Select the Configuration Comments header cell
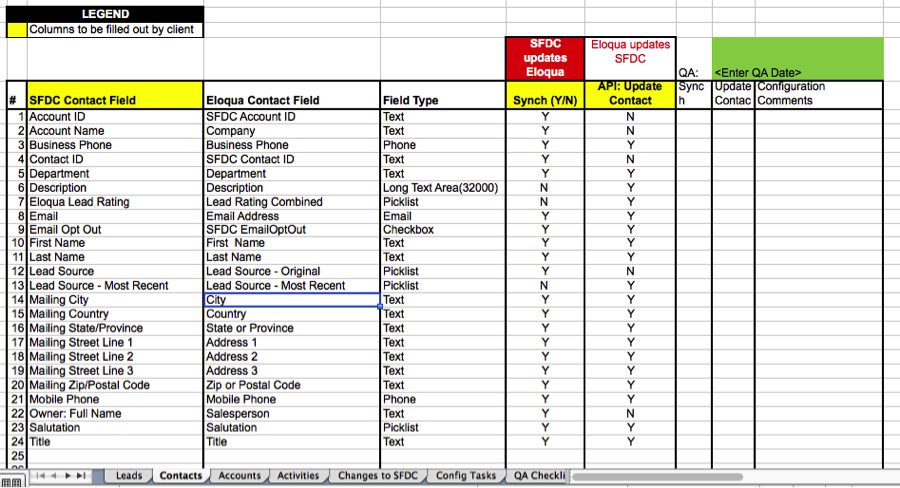The height and width of the screenshot is (488, 900). (x=818, y=95)
